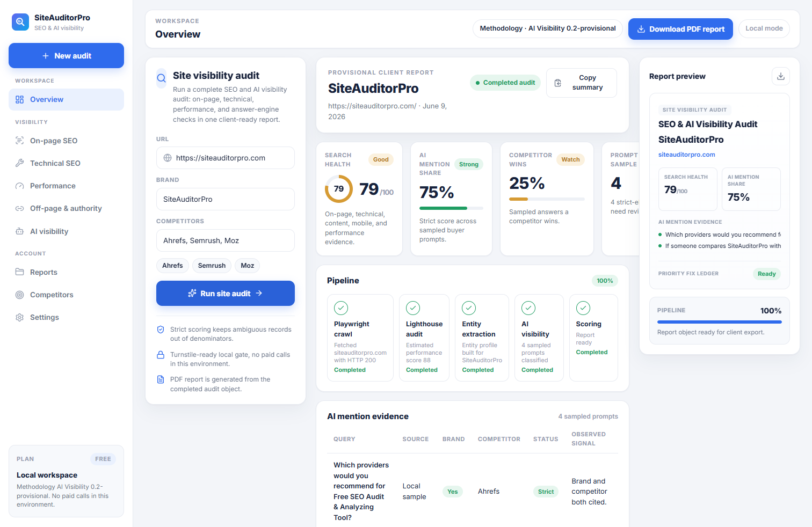Click the globe icon in URL field
The height and width of the screenshot is (527, 812).
point(168,158)
